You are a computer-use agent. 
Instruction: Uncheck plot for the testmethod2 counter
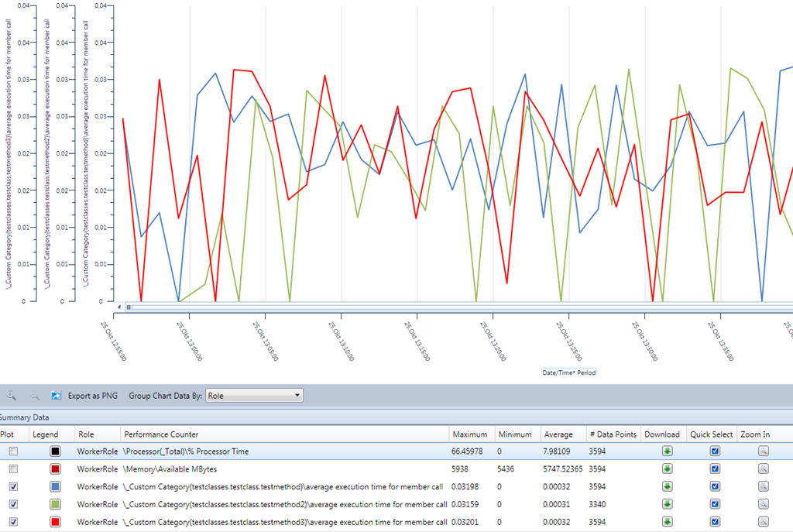coord(13,504)
